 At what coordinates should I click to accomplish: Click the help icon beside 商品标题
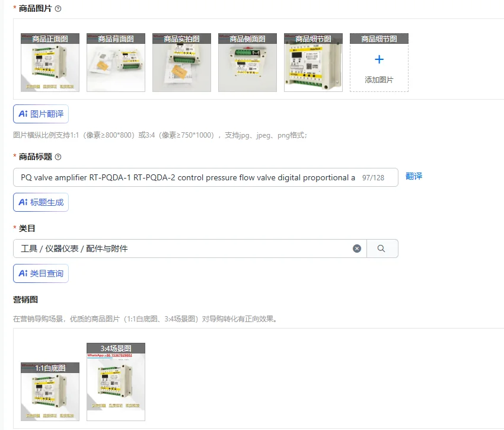tap(58, 157)
